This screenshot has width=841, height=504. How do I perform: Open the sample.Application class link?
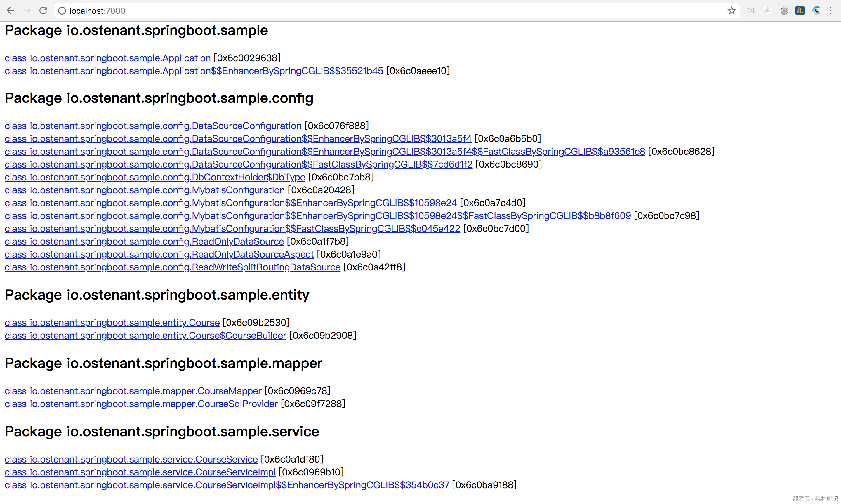click(108, 58)
